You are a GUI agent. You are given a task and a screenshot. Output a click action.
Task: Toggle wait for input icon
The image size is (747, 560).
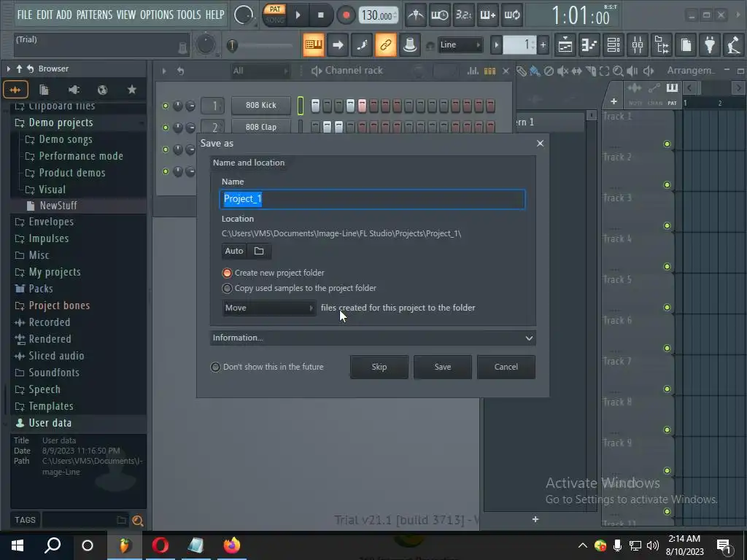[440, 15]
